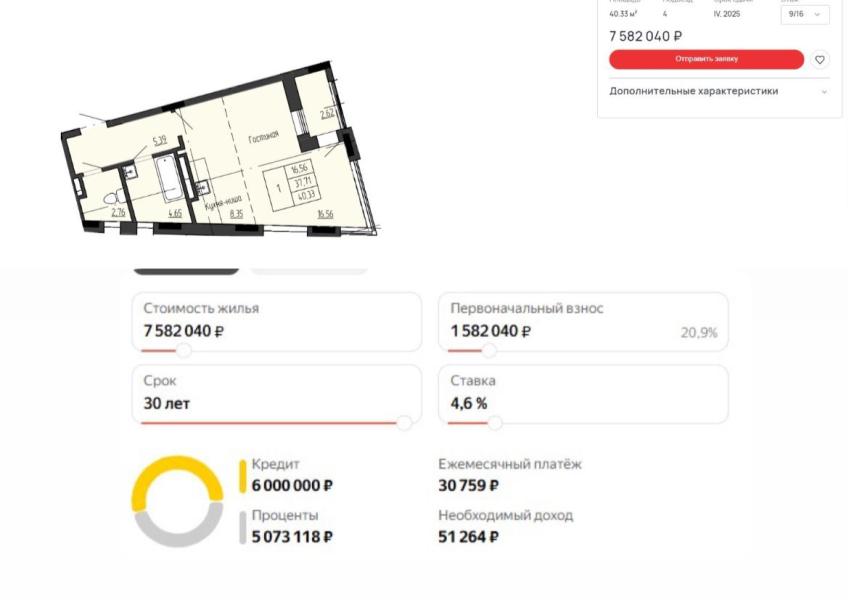Click the "Срок" slider handle
Viewport: 848px width, 600px height.
coord(404,423)
